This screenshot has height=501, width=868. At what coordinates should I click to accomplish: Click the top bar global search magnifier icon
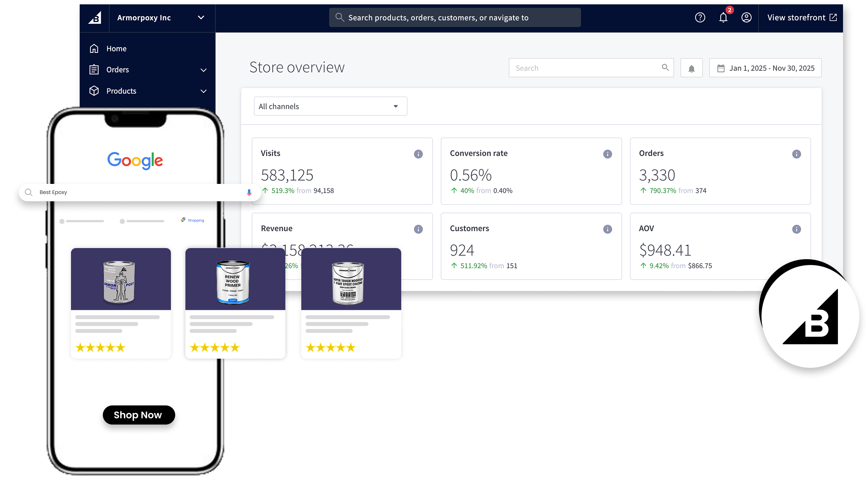click(x=339, y=17)
